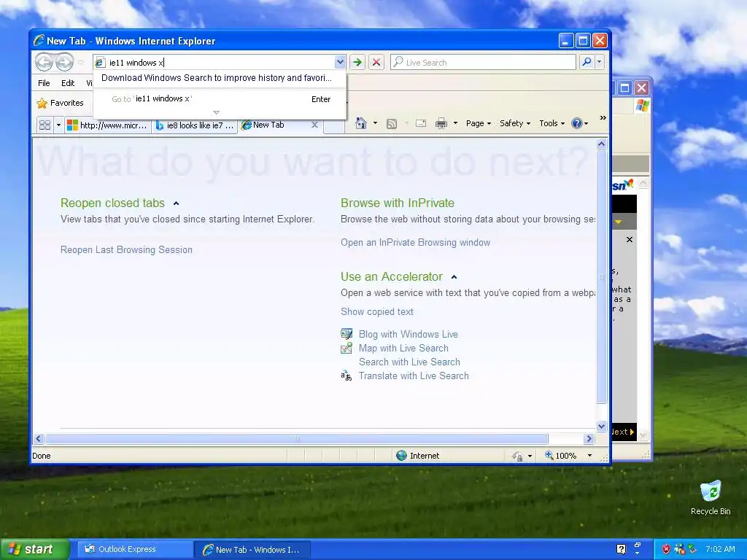Click the Blog with Windows Live icon

click(347, 334)
